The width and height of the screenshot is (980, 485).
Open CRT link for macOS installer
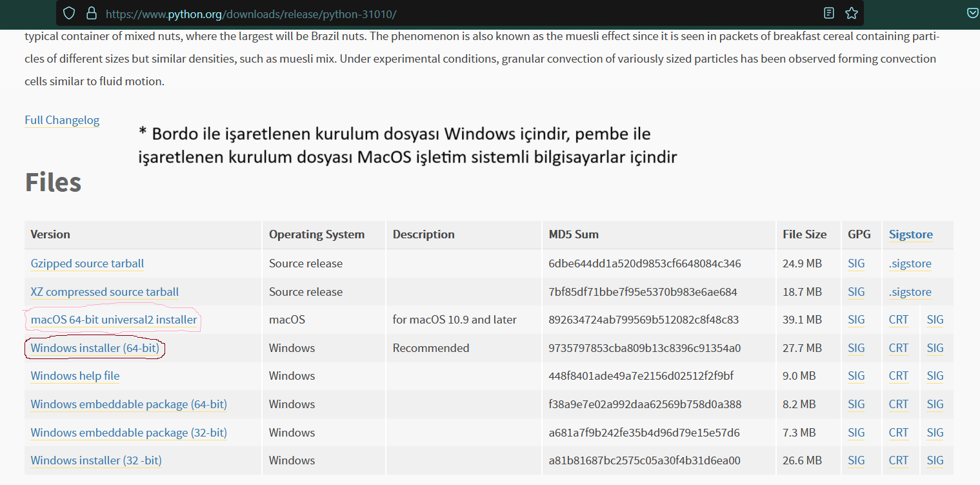(898, 320)
